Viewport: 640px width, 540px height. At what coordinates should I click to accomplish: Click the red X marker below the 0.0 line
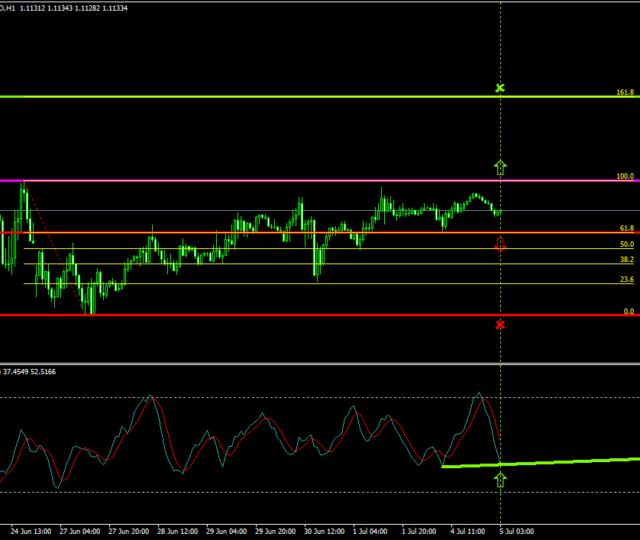click(x=500, y=324)
